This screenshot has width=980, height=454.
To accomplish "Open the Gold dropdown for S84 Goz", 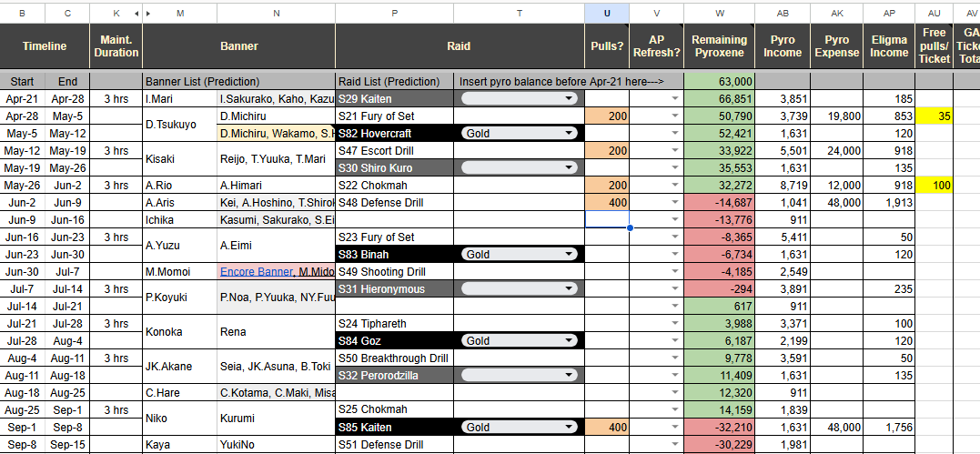I will click(x=519, y=341).
